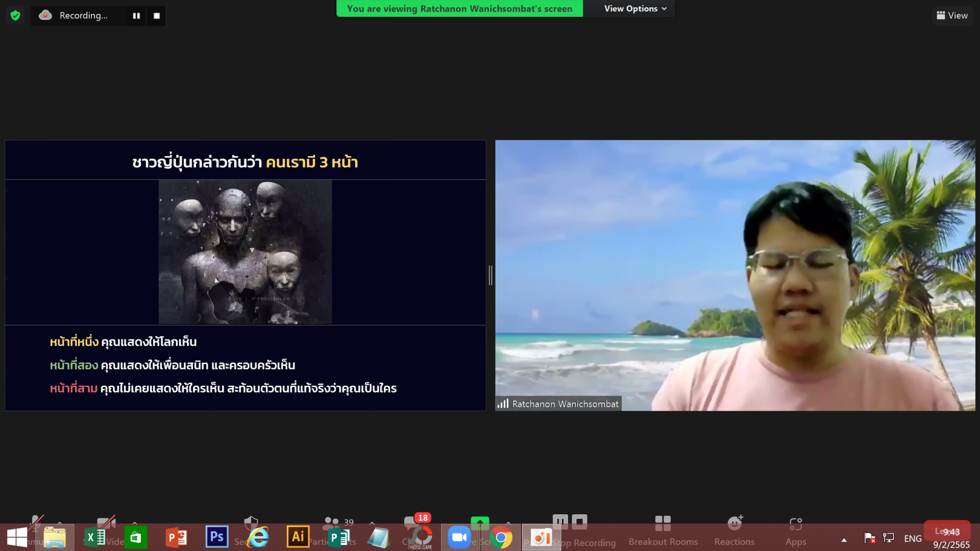
Task: Switch to Chrome in taskbar
Action: (x=501, y=538)
